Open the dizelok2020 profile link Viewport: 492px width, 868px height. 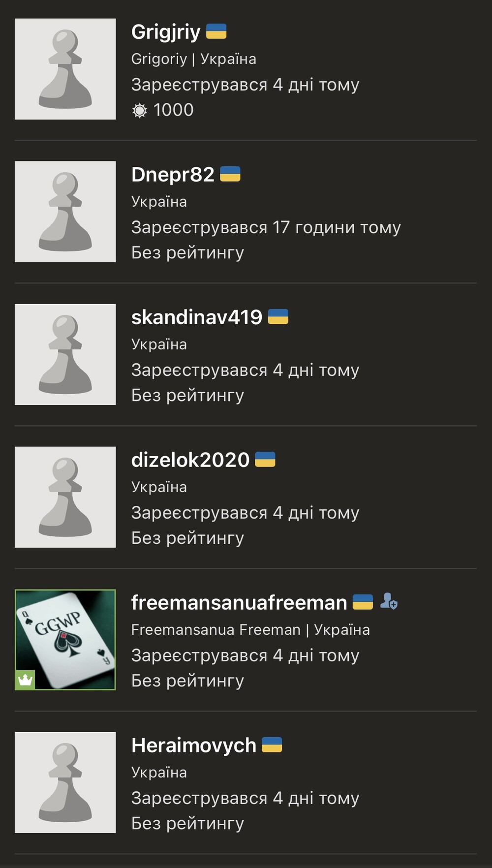[190, 460]
